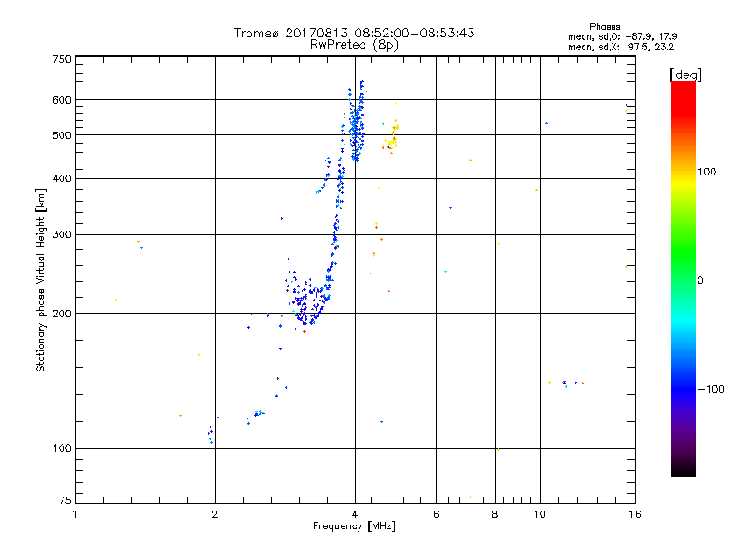Click the y-axis title 'Stationary phase Virtual Height [km]'

pos(40,280)
